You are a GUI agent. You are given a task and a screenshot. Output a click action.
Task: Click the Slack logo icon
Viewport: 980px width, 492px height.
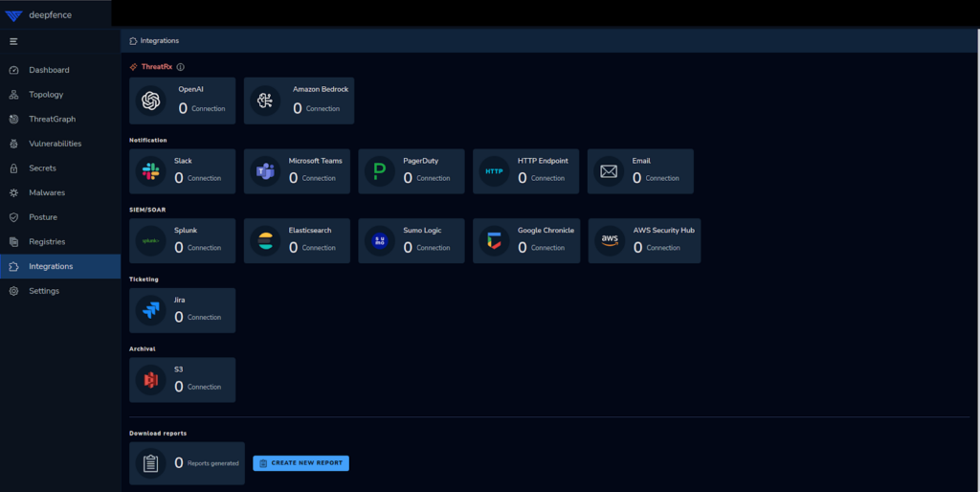click(150, 171)
